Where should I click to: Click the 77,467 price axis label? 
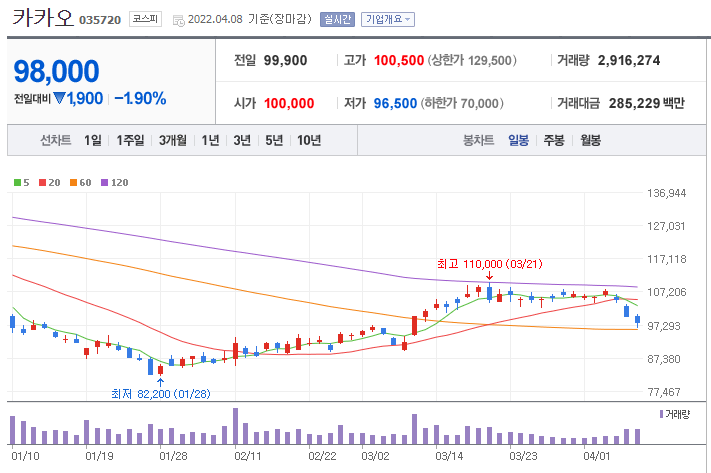[x=664, y=392]
